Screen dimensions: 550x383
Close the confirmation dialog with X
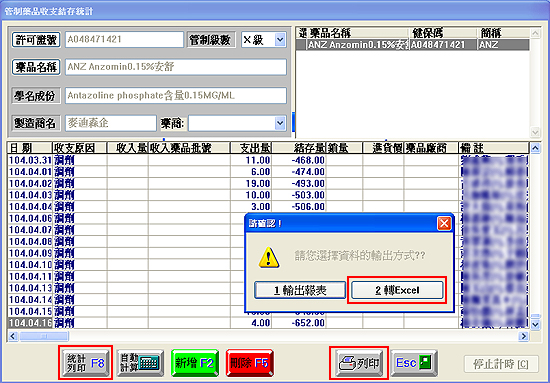point(444,223)
